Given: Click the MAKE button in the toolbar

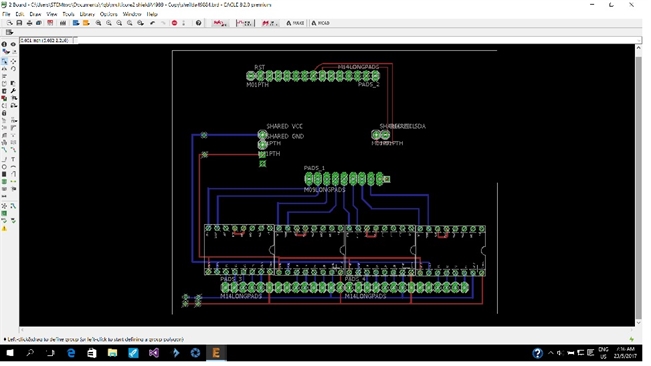Looking at the screenshot, I should tap(295, 23).
